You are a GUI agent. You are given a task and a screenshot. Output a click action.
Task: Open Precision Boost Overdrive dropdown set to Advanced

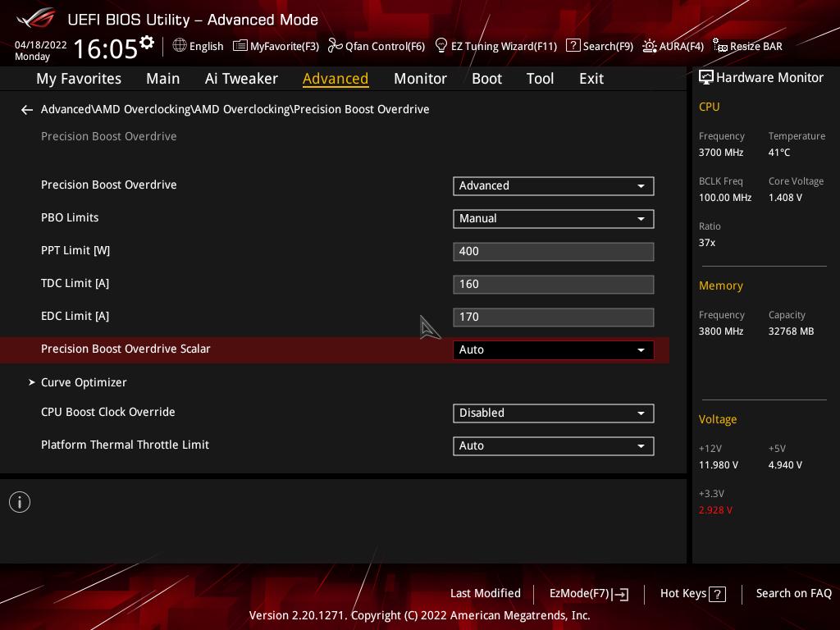554,186
